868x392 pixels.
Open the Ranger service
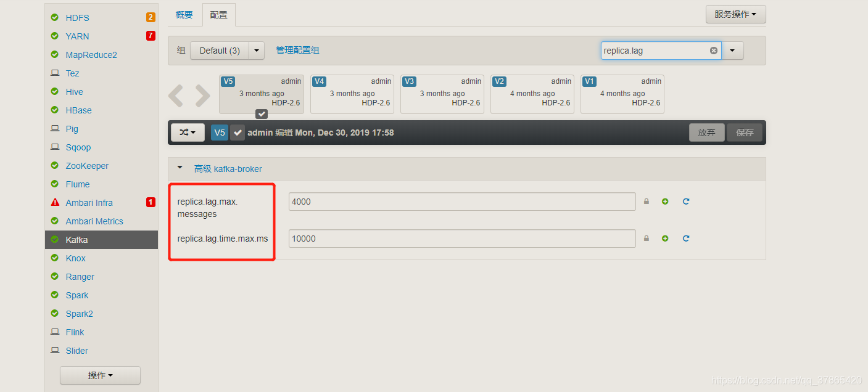[x=80, y=277]
